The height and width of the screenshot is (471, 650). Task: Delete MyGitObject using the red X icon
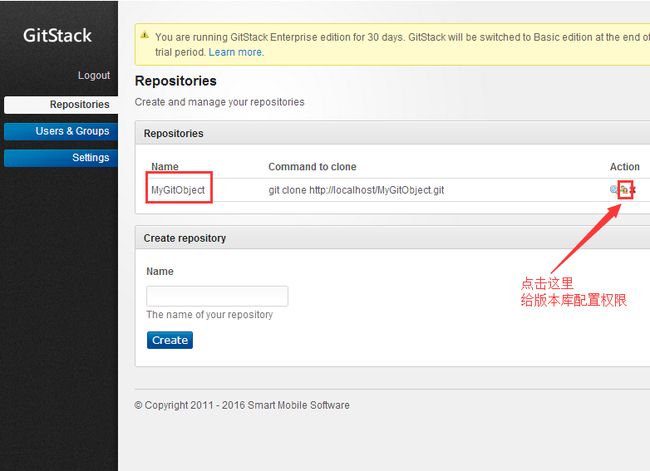(x=633, y=190)
